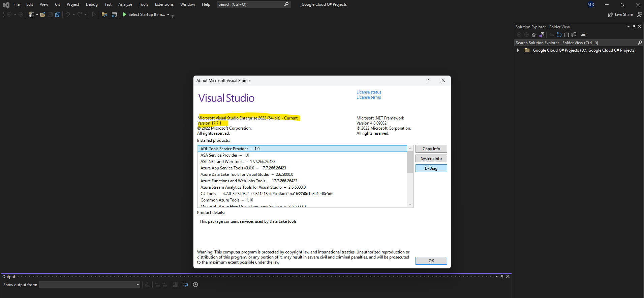Open the Extensions menu
Viewport: 644px width, 298px height.
tap(164, 4)
